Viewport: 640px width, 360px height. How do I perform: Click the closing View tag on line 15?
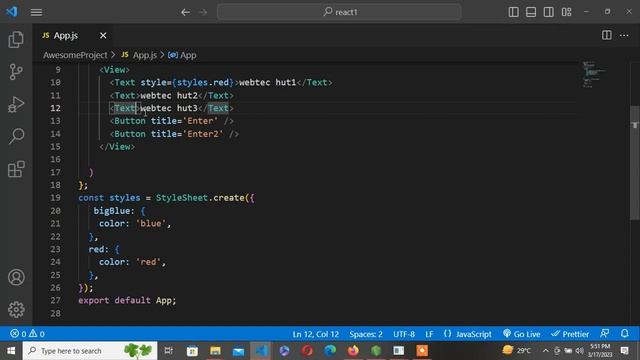tap(117, 147)
